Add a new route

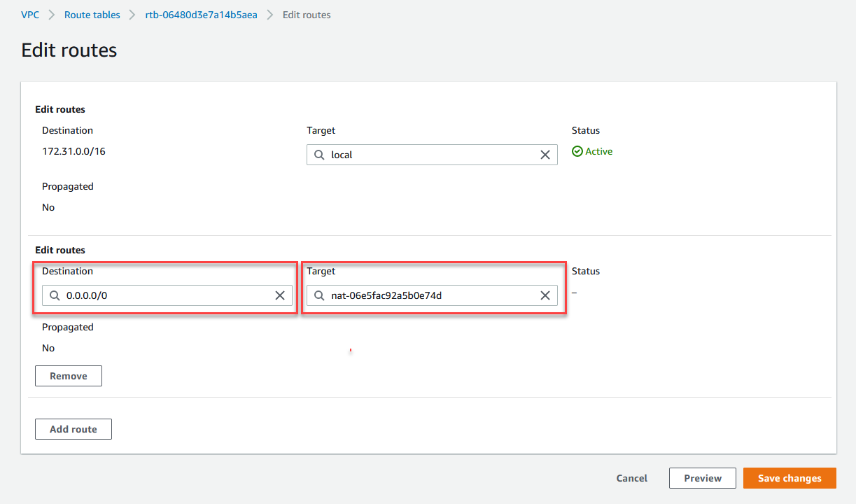point(73,429)
